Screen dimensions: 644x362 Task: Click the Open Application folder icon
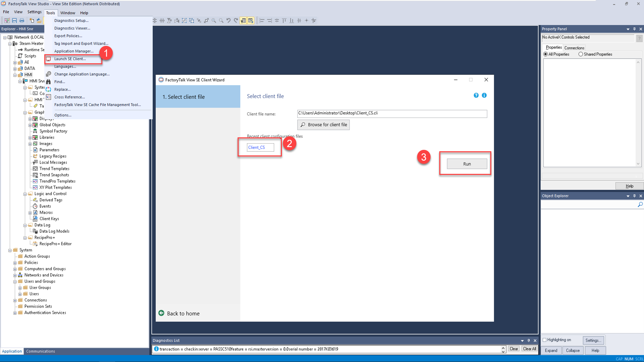[39, 20]
